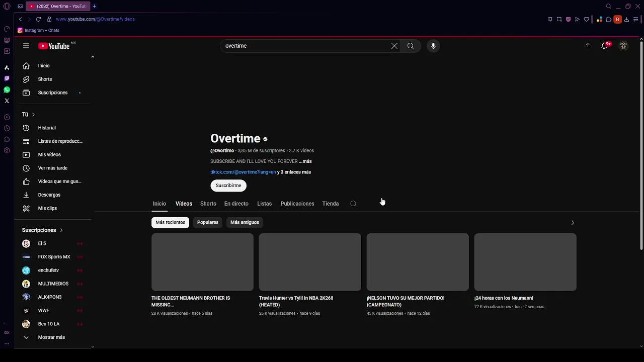
Task: Expand the Tú section chevron
Action: 33,115
